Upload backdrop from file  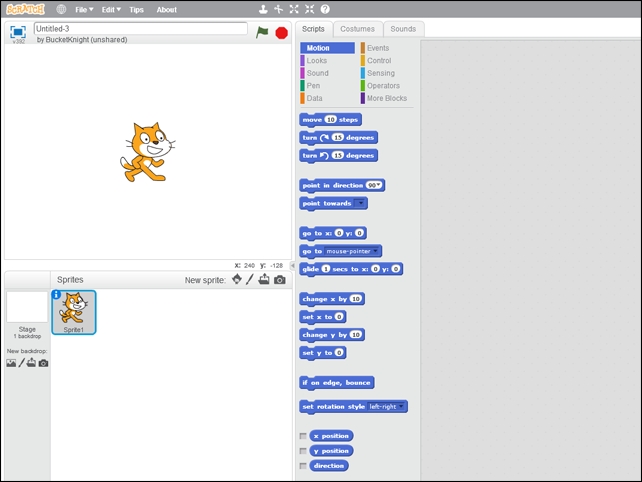point(31,363)
